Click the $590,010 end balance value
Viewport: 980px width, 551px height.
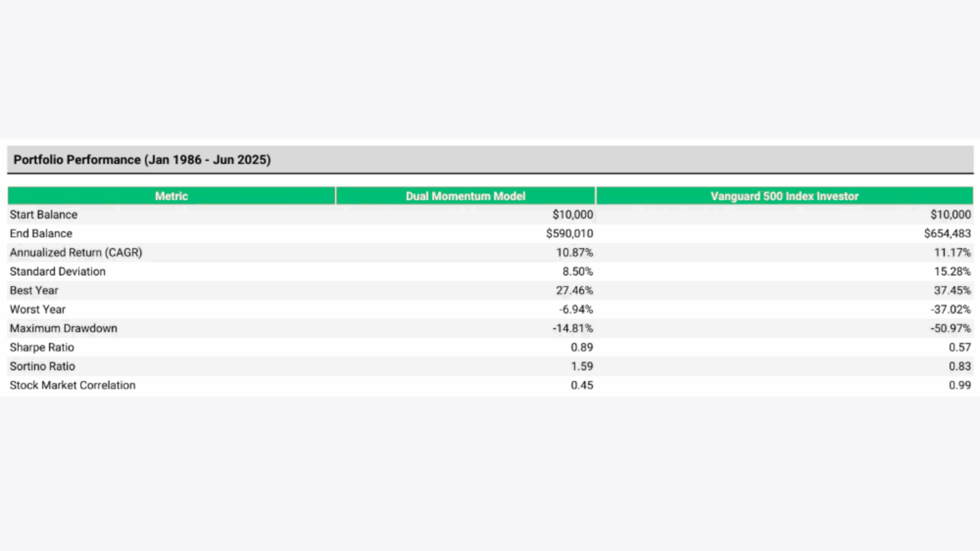[x=569, y=233]
